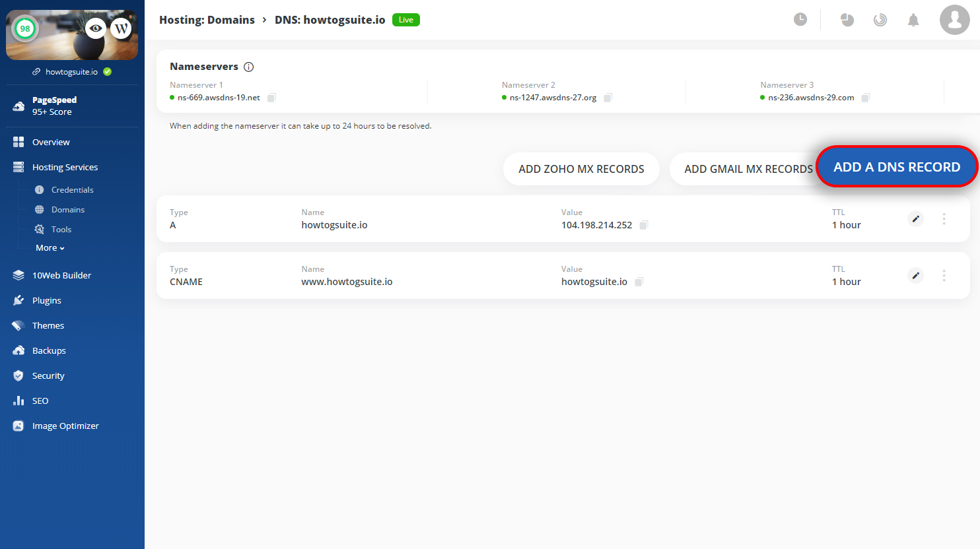Click ns-236.awsdns-29.com nameserver text
980x549 pixels.
[811, 98]
